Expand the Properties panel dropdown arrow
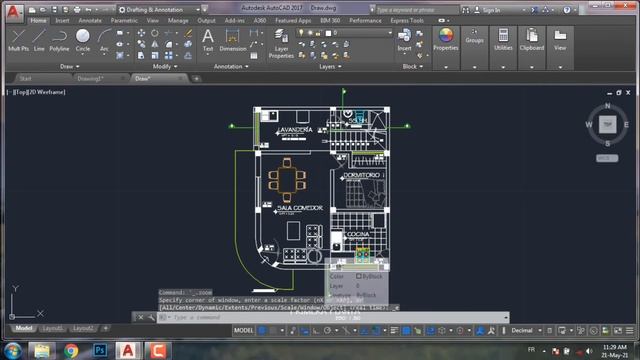 pos(446,67)
